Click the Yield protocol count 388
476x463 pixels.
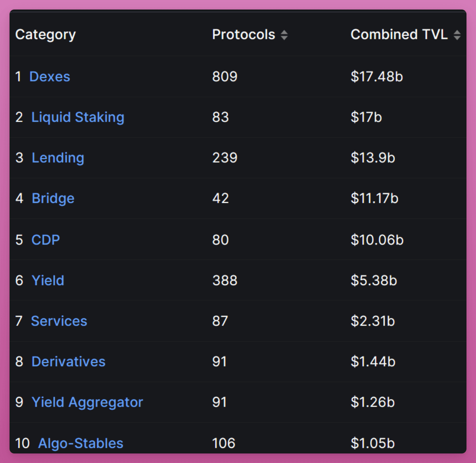[225, 280]
